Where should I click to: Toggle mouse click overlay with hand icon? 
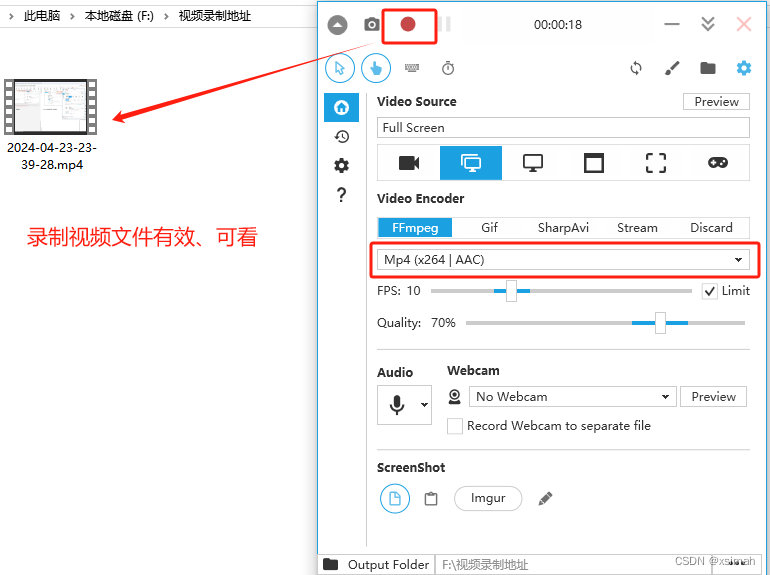(376, 68)
